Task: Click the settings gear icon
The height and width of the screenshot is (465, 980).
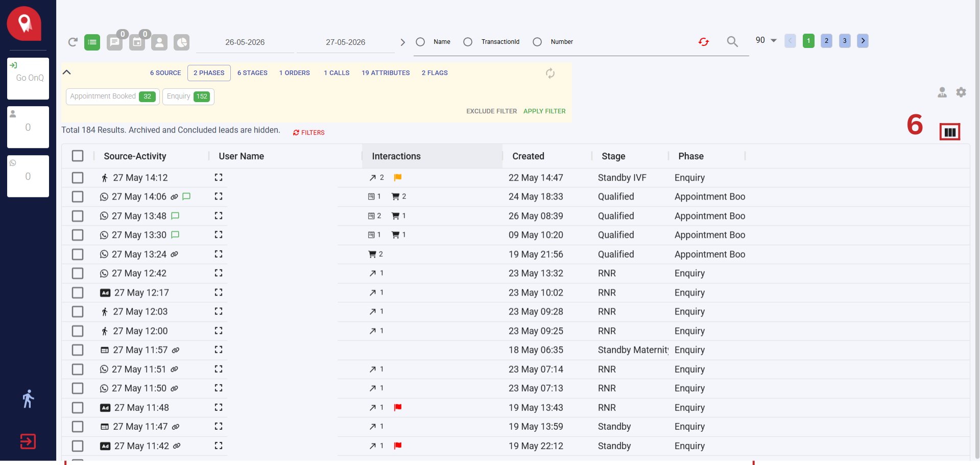Action: (x=961, y=92)
